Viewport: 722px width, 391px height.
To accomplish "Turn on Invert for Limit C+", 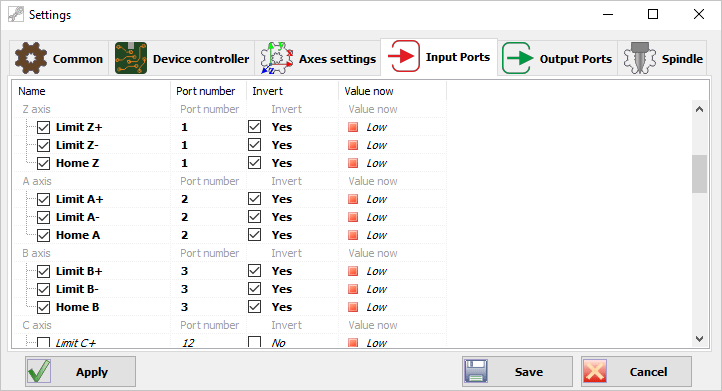I will (x=255, y=342).
